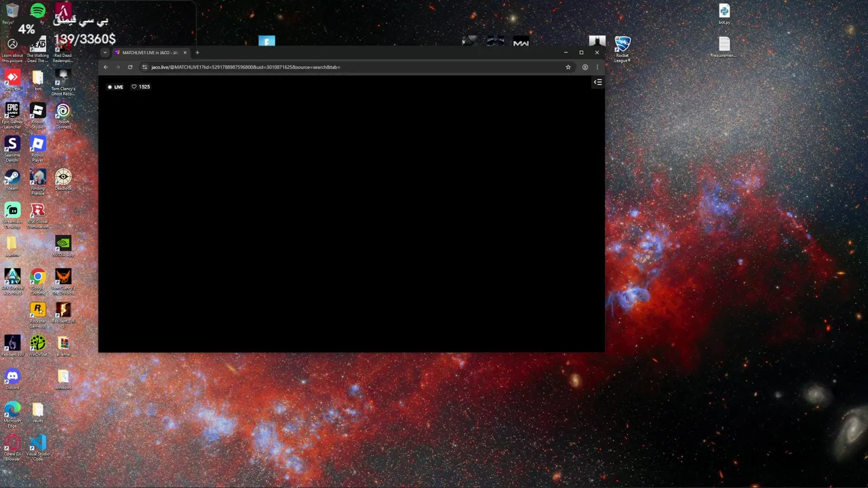The image size is (868, 488).
Task: Open Deadlock desktop icon
Action: (63, 180)
